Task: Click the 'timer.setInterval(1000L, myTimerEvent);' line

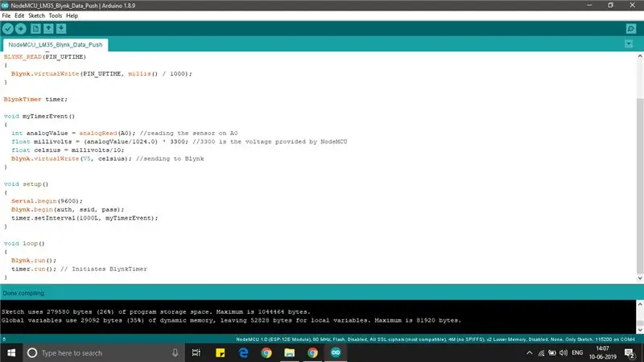Action: tap(85, 218)
